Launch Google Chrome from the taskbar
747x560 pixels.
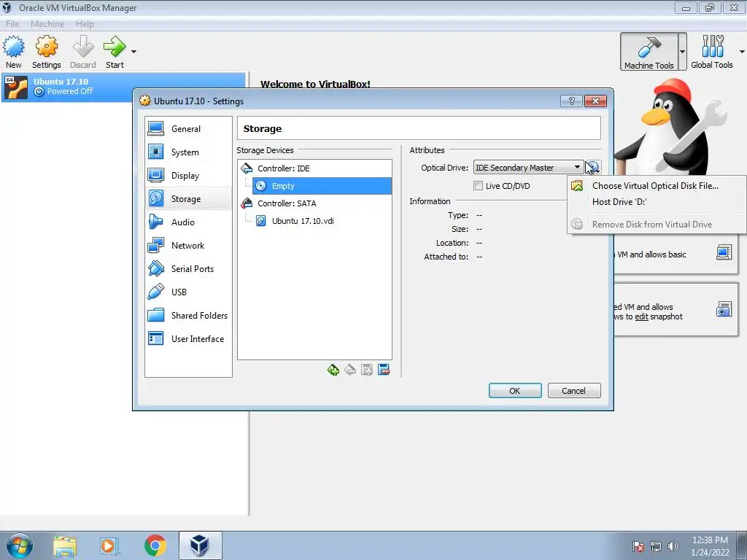155,545
